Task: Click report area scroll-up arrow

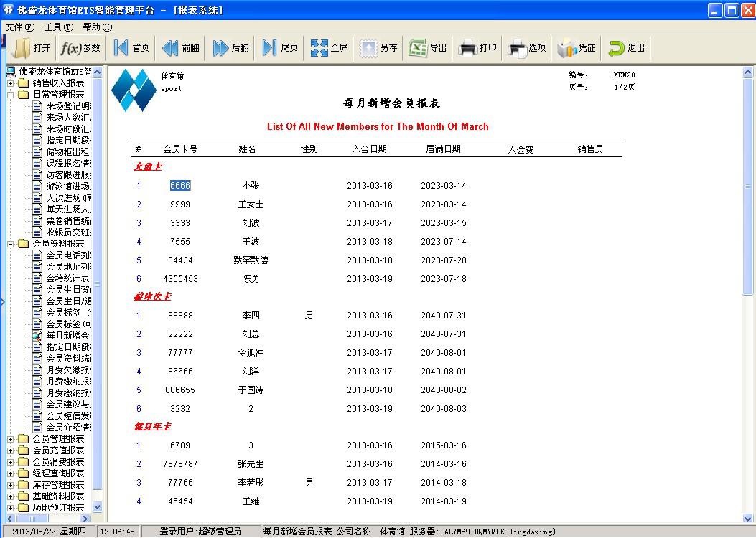Action: (748, 72)
